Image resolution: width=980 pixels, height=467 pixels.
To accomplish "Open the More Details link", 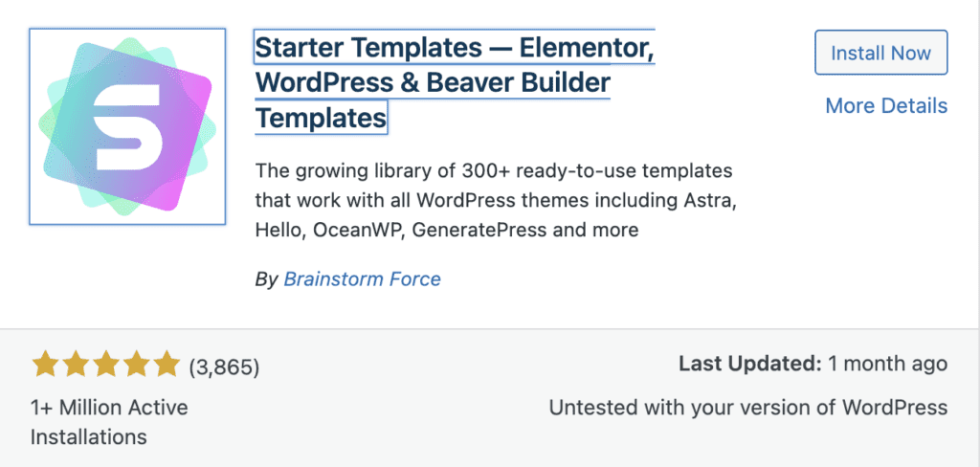I will coord(886,105).
